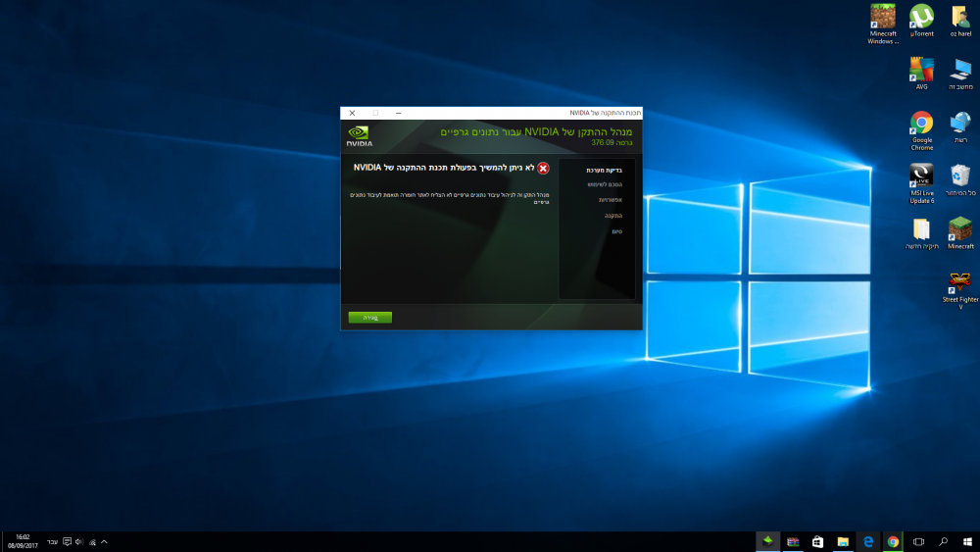The width and height of the screenshot is (980, 552).
Task: Open MSI Live Update 6 shortcut
Action: click(922, 183)
